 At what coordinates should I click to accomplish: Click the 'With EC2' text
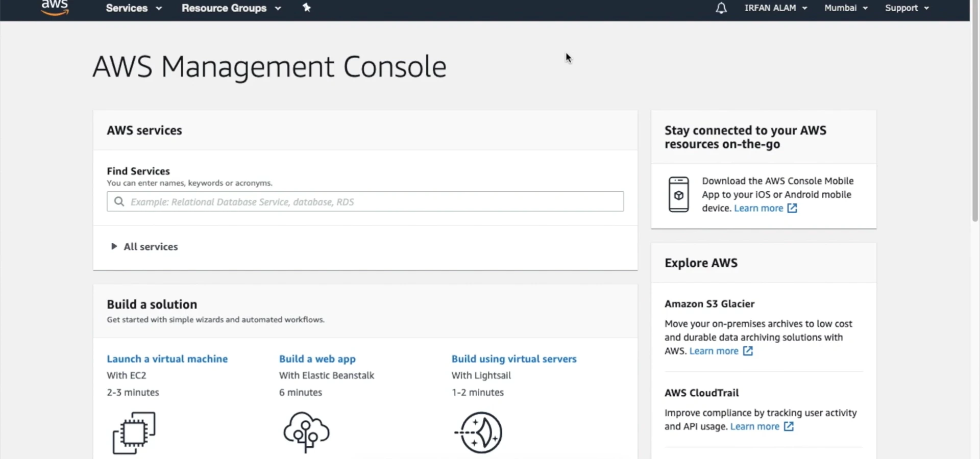(127, 375)
